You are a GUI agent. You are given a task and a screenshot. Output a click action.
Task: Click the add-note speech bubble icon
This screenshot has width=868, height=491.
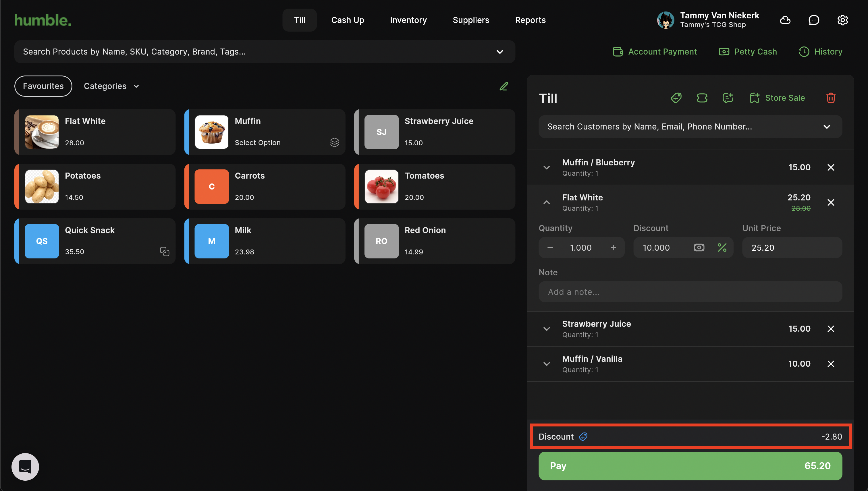pyautogui.click(x=728, y=98)
